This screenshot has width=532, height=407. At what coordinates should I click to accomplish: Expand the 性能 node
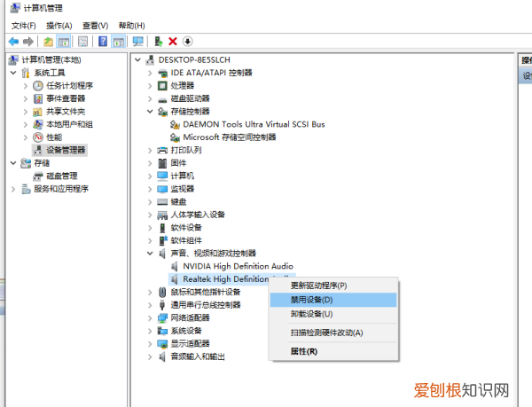26,137
